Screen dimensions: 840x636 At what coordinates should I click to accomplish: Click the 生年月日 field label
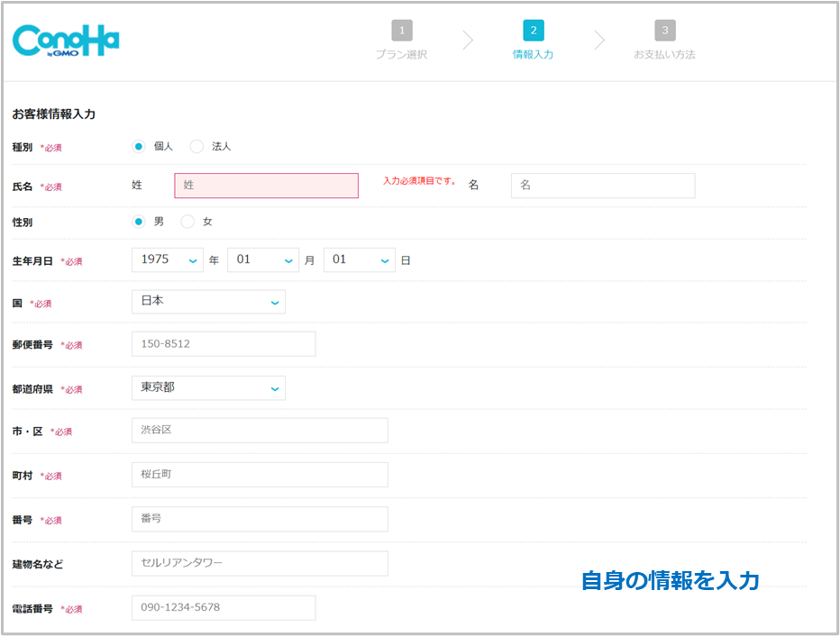[32, 261]
